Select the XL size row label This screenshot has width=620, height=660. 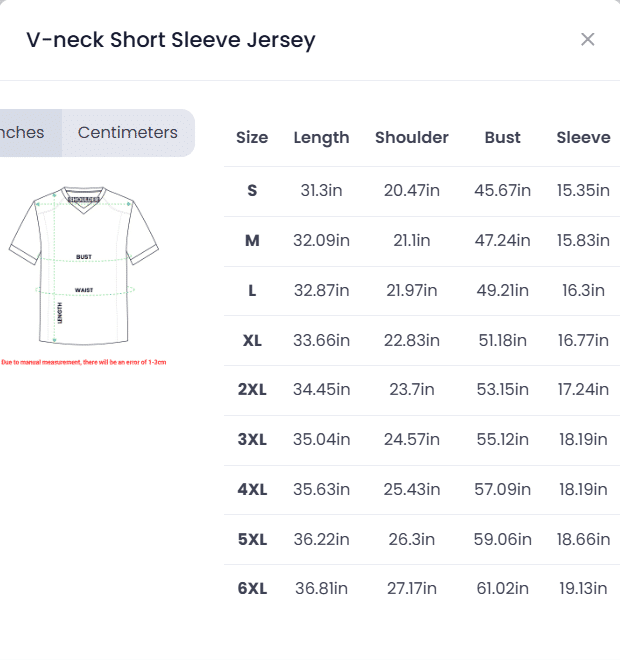click(252, 340)
